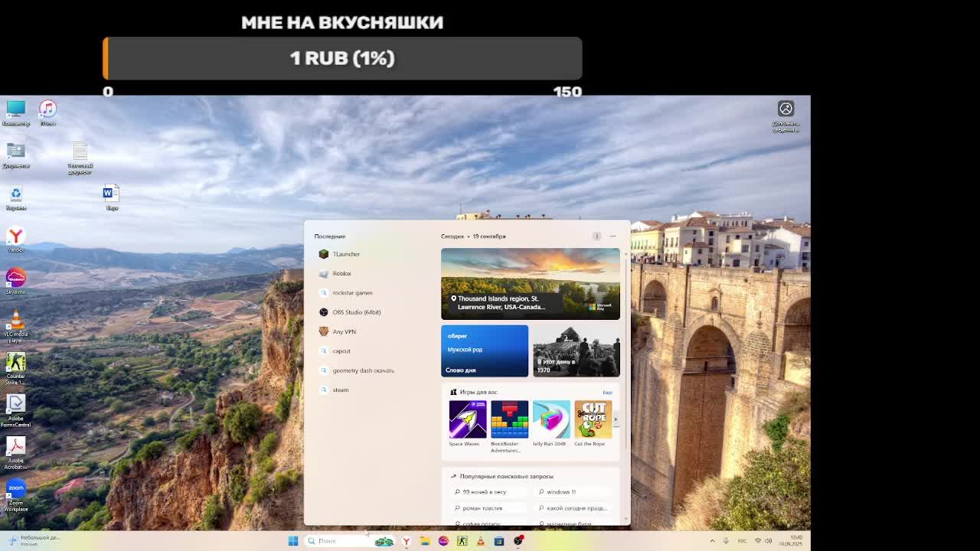Image resolution: width=980 pixels, height=551 pixels.
Task: Search popular query 'какой сегодня празд...'
Action: 573,508
